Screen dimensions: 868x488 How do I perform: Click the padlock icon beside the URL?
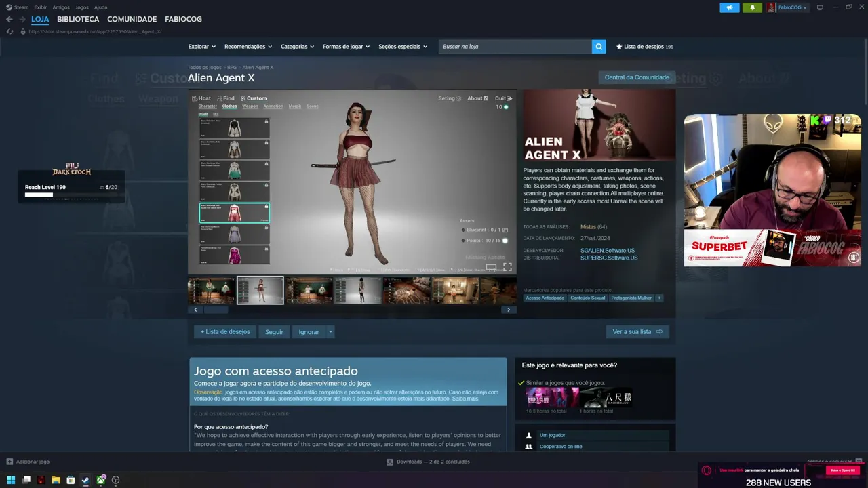point(23,31)
